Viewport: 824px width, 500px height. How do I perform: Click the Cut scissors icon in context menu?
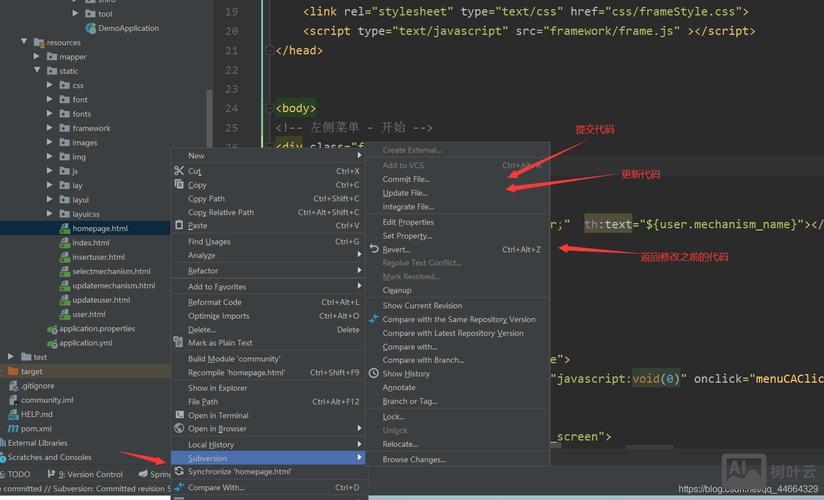point(180,171)
